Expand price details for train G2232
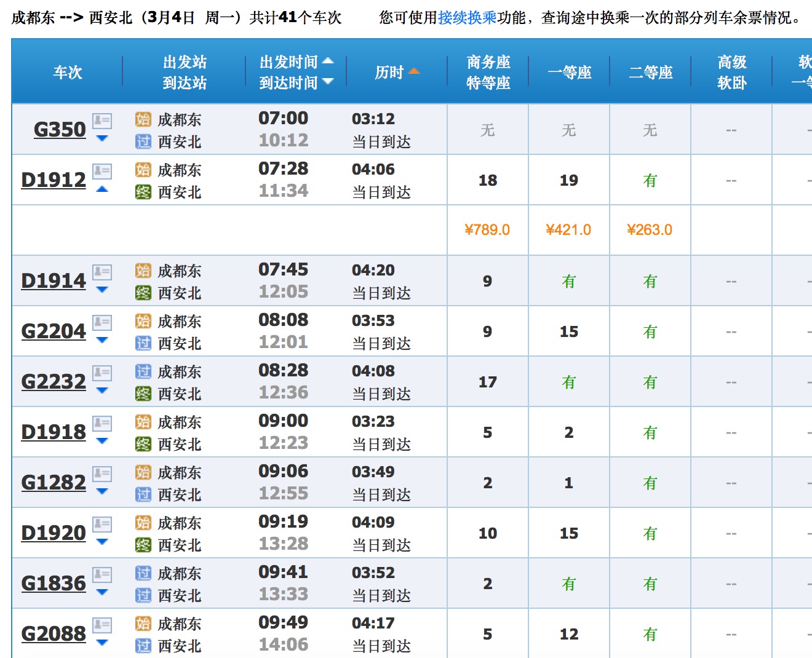The image size is (812, 658). pyautogui.click(x=102, y=390)
